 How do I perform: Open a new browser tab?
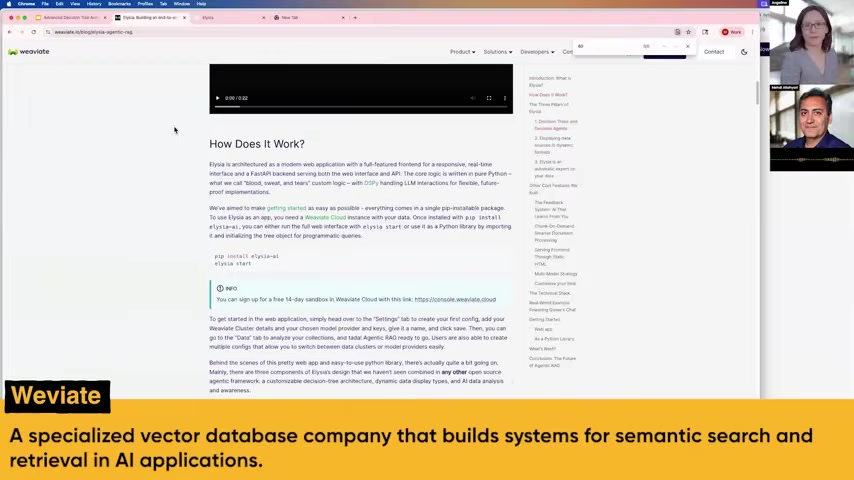pyautogui.click(x=354, y=17)
